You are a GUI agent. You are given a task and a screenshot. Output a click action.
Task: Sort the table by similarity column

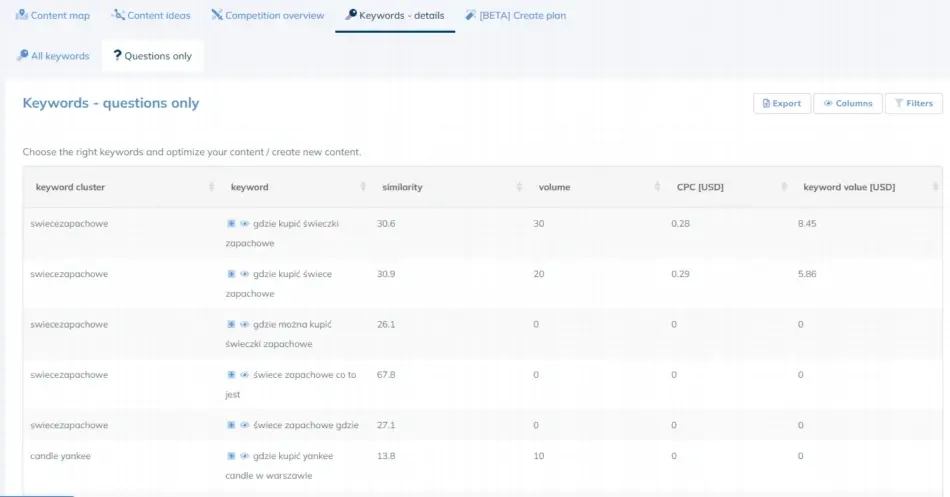(x=519, y=187)
